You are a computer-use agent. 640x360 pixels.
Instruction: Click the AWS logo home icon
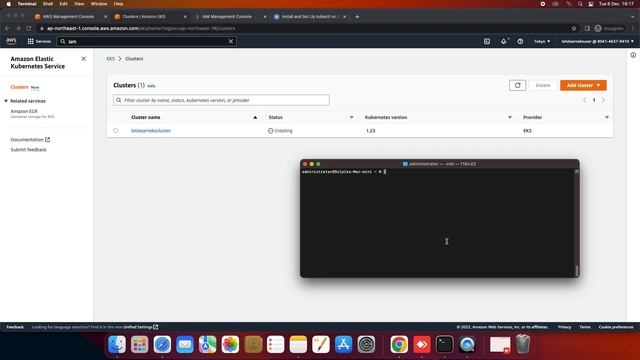(11, 41)
